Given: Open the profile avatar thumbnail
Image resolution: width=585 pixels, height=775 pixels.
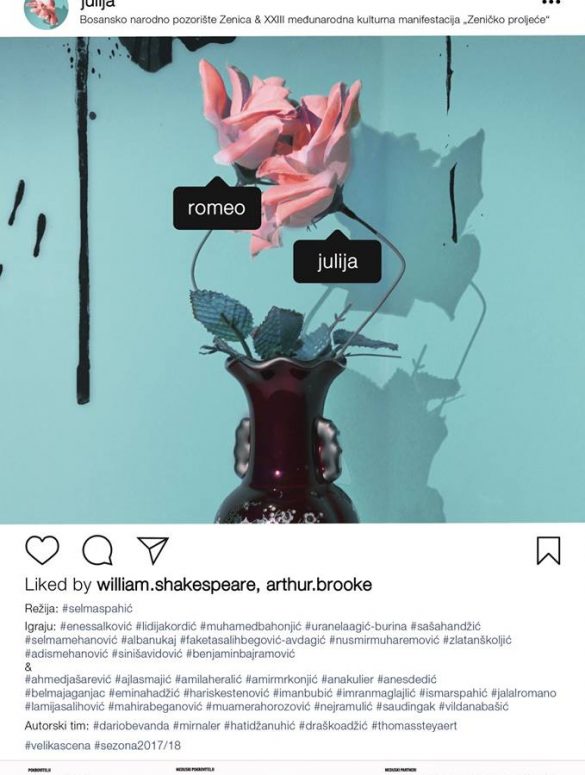Looking at the screenshot, I should click(x=46, y=12).
